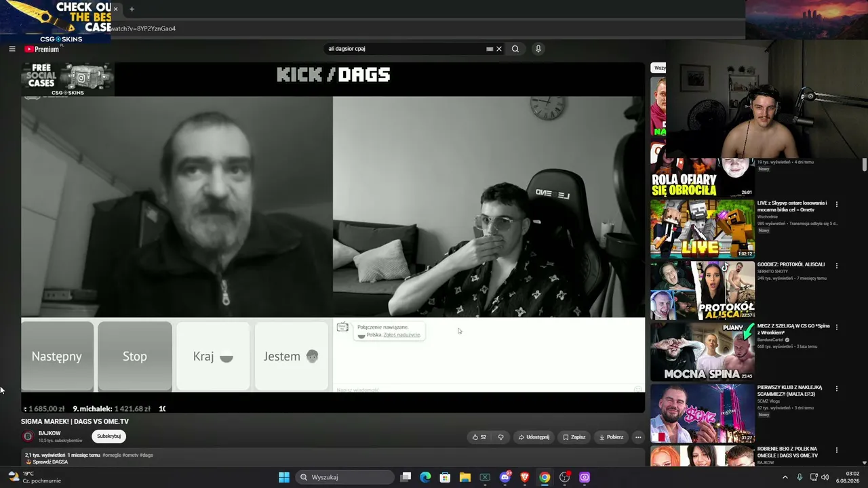868x488 pixels.
Task: Dislike the video
Action: 500,437
